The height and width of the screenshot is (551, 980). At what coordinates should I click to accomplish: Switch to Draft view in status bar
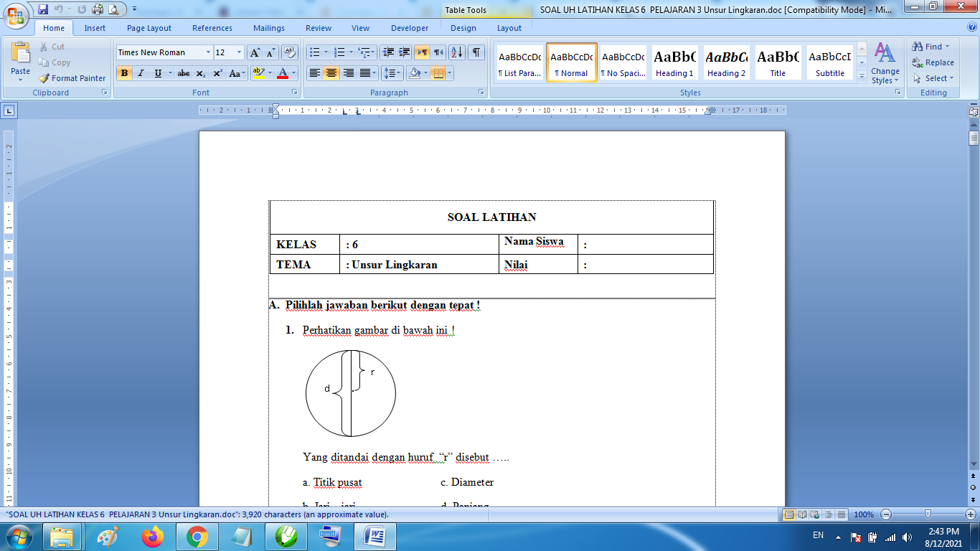[x=842, y=514]
